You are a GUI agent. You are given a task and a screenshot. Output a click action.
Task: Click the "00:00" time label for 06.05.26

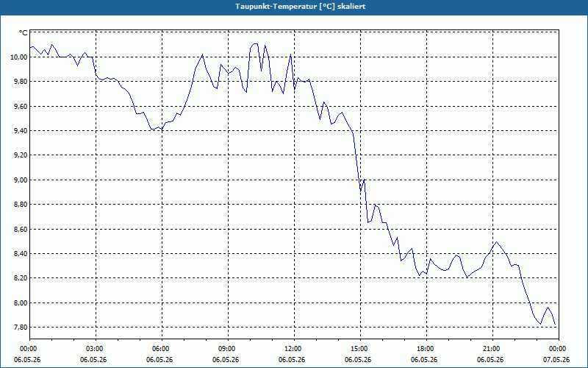29,349
